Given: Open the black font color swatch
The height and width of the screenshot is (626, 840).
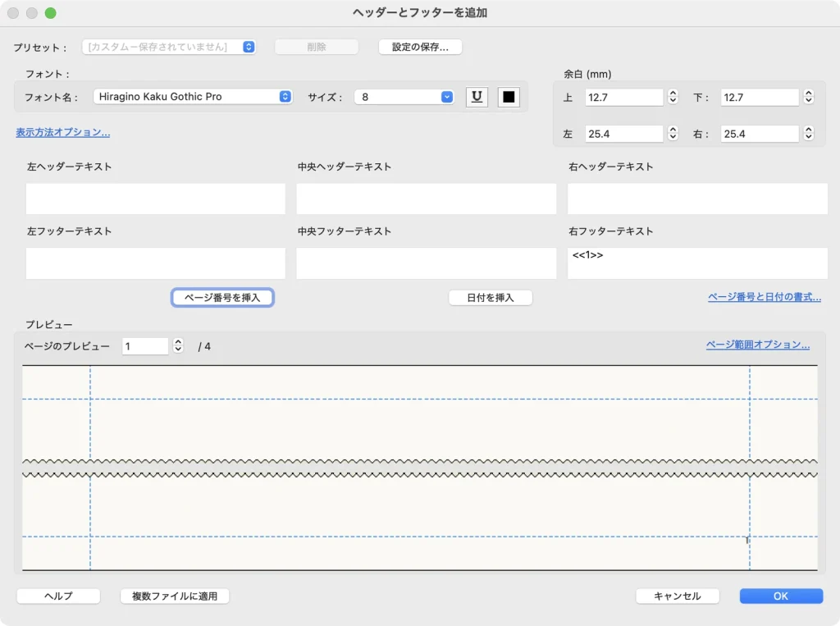Looking at the screenshot, I should [509, 97].
